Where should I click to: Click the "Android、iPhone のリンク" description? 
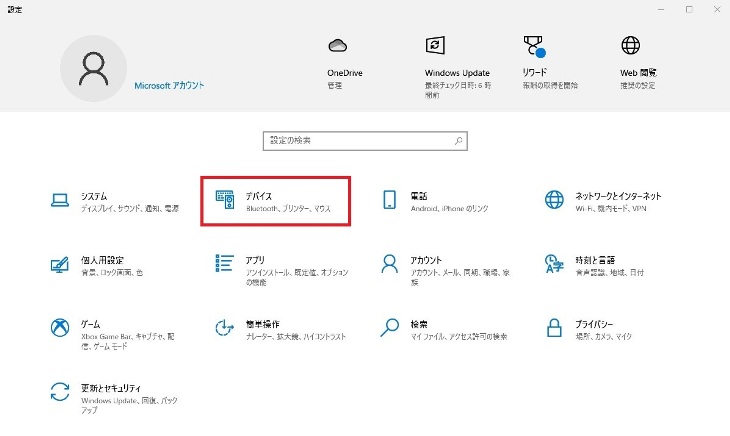tap(449, 208)
